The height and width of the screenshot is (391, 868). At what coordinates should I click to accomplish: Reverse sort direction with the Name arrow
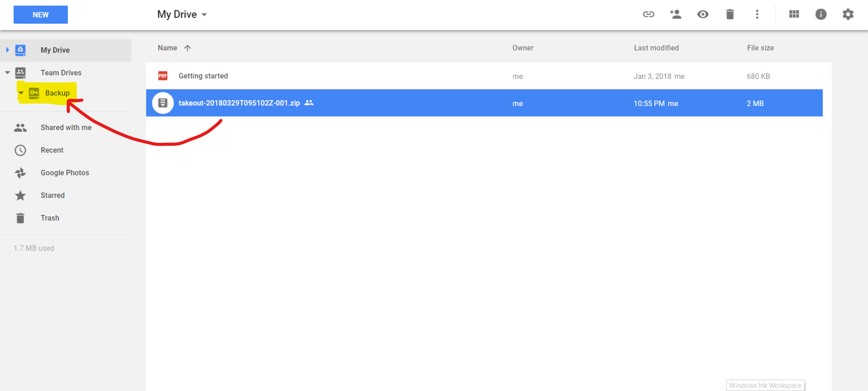click(187, 48)
